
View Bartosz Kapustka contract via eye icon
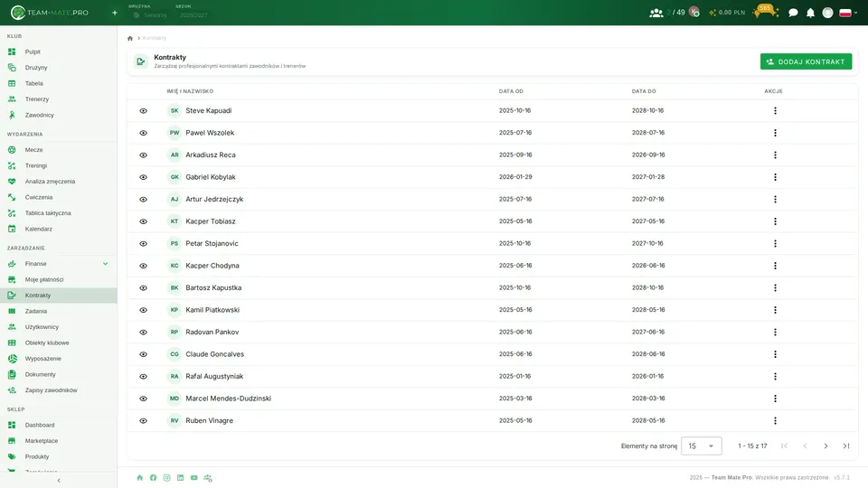[x=144, y=287]
